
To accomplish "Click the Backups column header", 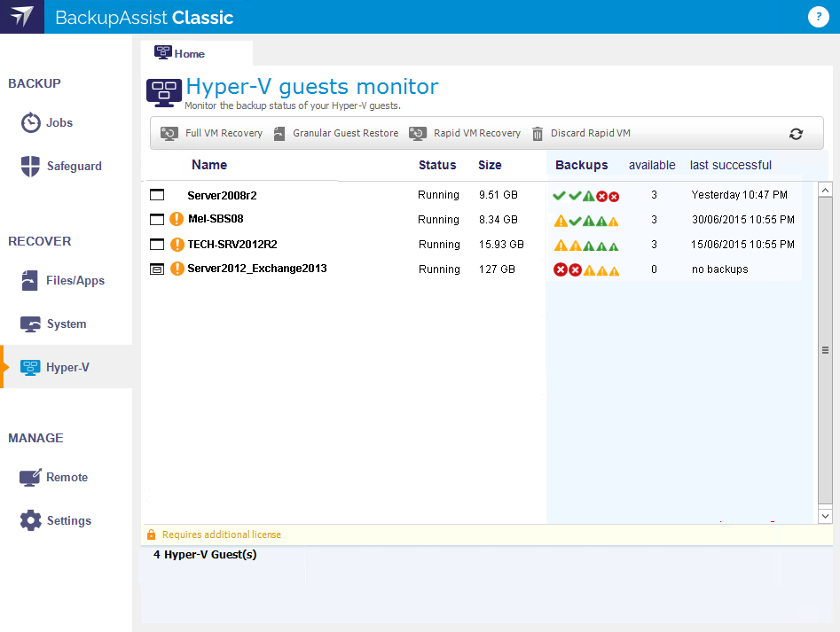I will pos(581,165).
